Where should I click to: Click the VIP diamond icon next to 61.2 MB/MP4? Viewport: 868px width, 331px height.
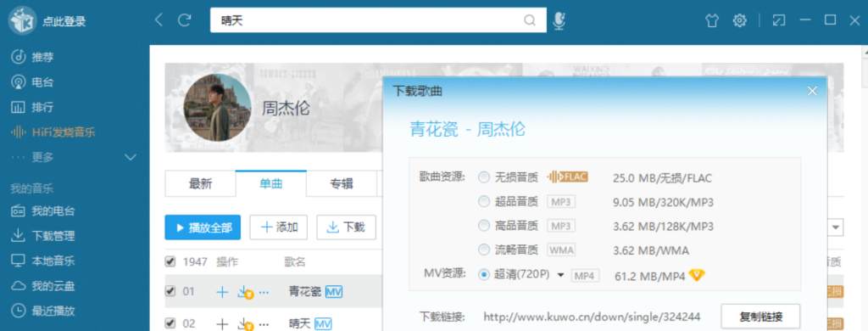(697, 274)
